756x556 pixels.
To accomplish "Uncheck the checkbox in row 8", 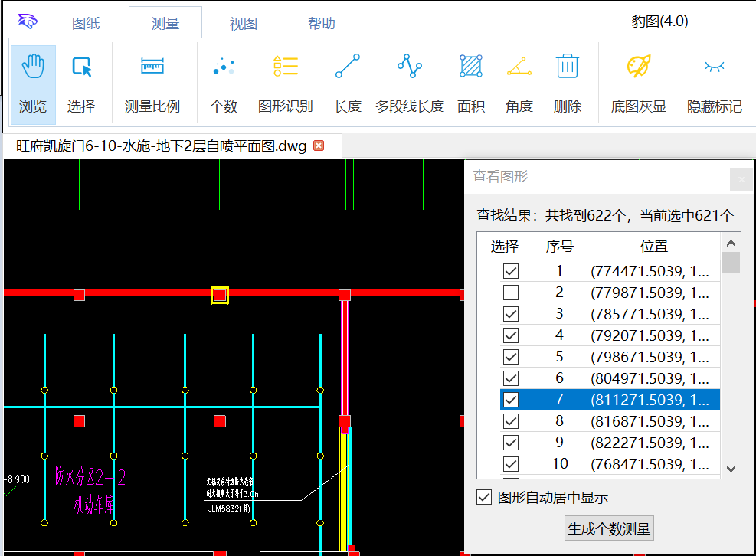I will click(511, 421).
